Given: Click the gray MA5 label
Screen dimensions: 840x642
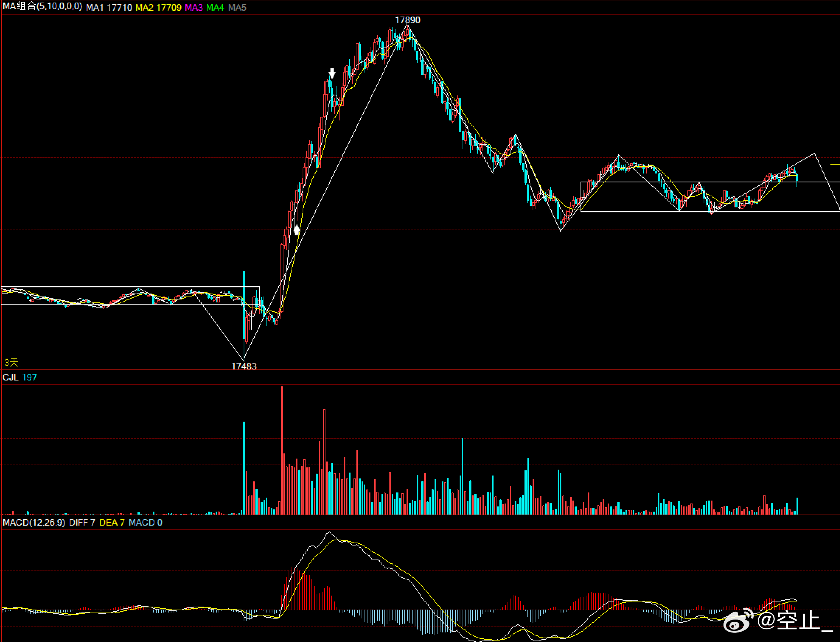Looking at the screenshot, I should [237, 7].
